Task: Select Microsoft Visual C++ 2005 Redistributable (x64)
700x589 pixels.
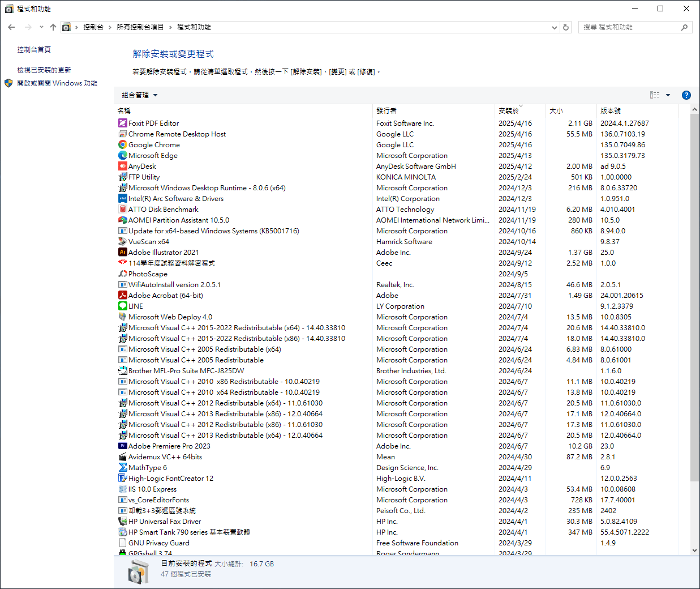Action: 397,349
